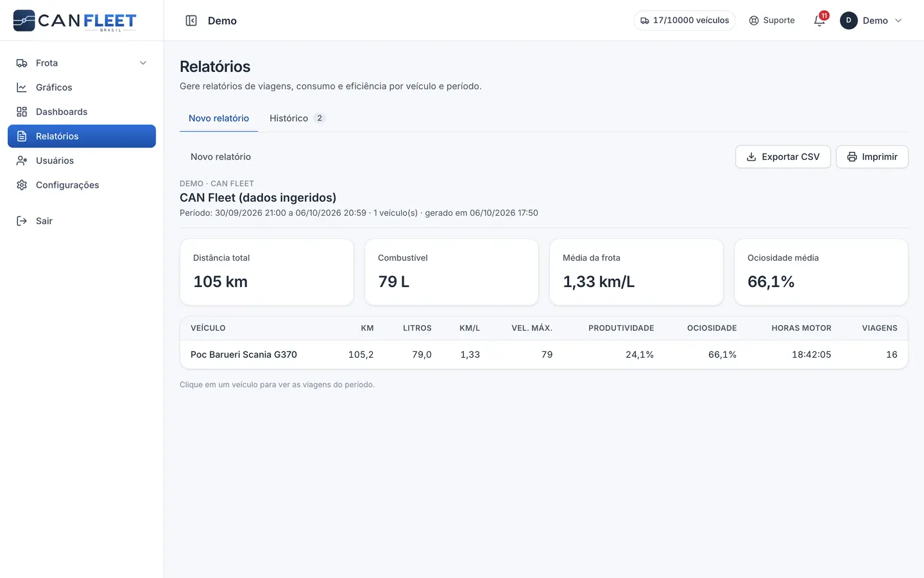Click the Demo user avatar circle
The height and width of the screenshot is (578, 924).
[848, 21]
